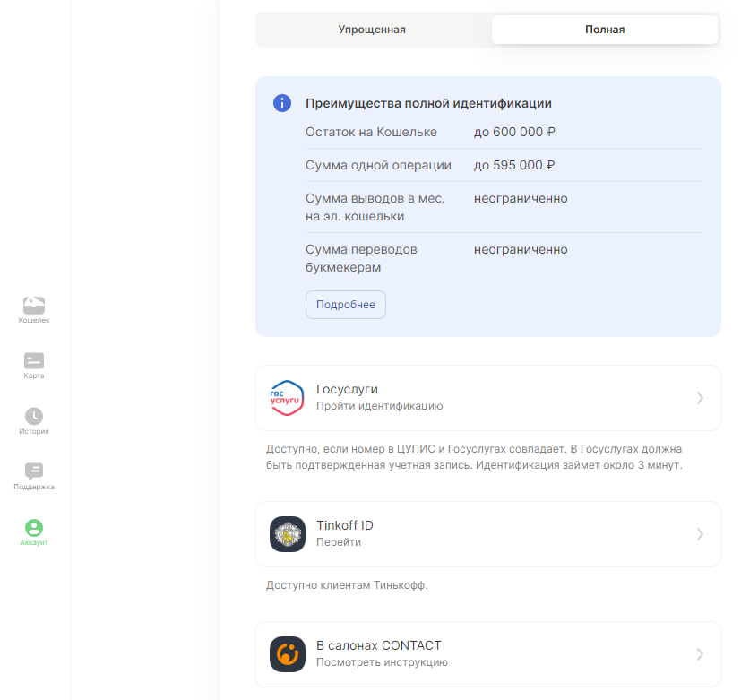
Task: Click the blue info icon
Action: (282, 103)
